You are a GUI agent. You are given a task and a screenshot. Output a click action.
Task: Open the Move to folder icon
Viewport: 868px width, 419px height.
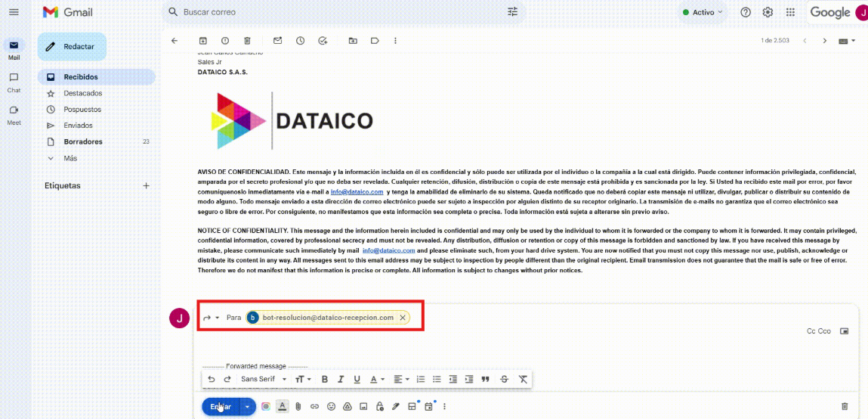(x=354, y=40)
